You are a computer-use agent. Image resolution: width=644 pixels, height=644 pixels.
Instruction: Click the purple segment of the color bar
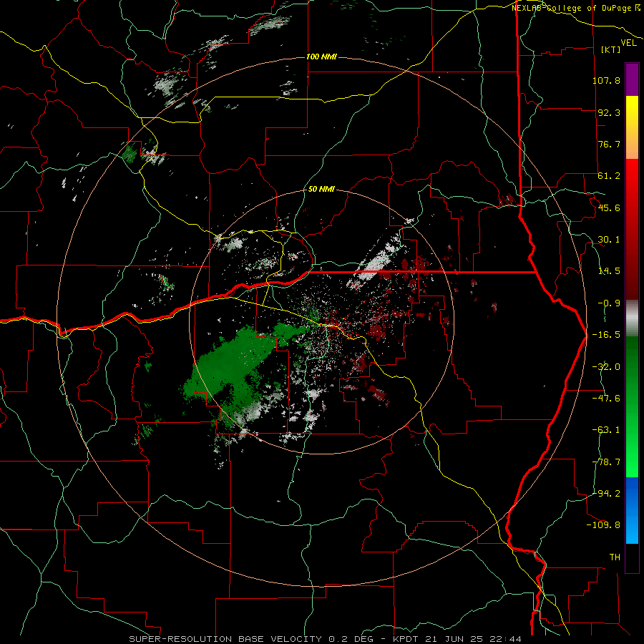(x=632, y=79)
